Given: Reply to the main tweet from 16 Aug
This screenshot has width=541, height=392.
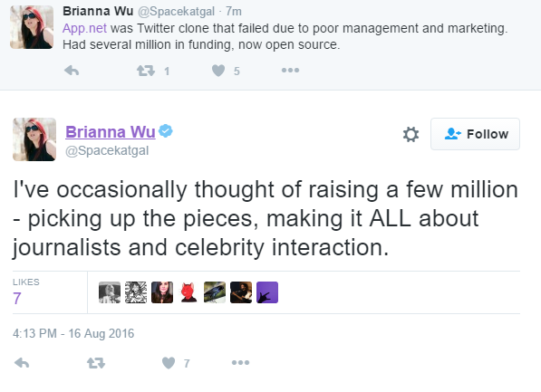Looking at the screenshot, I should pyautogui.click(x=22, y=363).
